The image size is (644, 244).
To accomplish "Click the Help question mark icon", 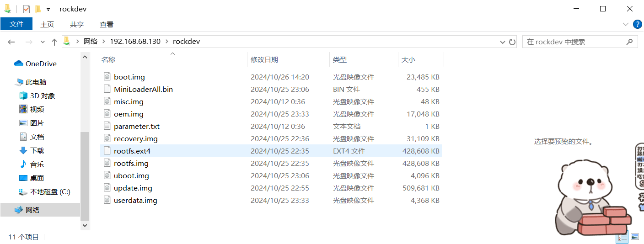I will 637,24.
